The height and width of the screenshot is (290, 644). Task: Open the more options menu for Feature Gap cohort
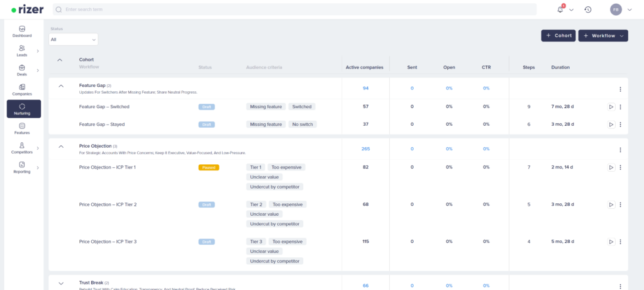coord(620,89)
